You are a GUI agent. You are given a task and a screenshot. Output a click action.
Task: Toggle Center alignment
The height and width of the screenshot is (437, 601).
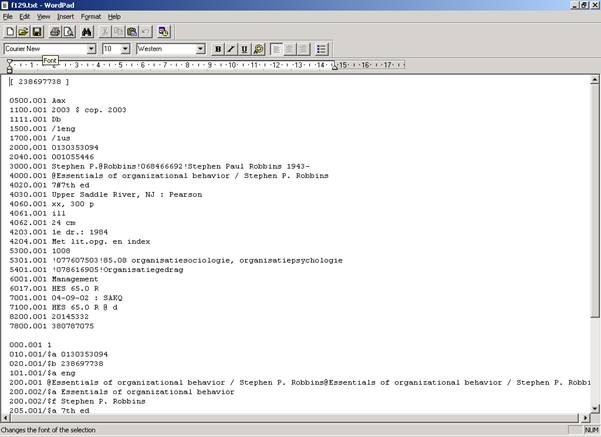tap(290, 49)
